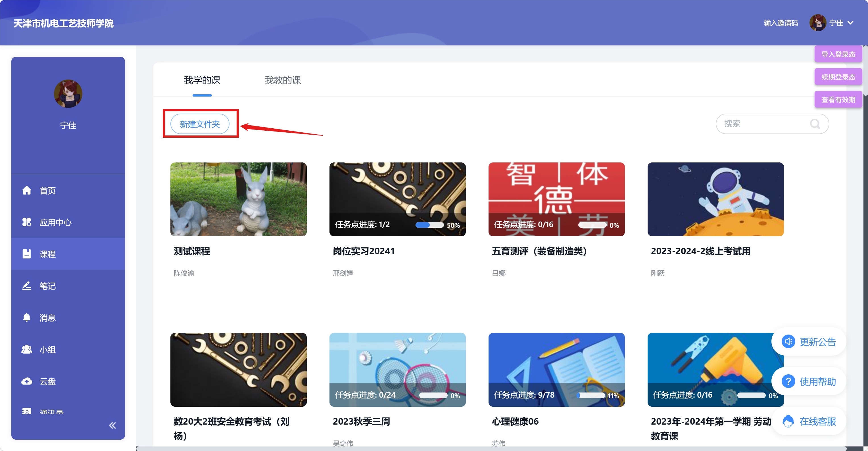This screenshot has height=451, width=868.
Task: Switch to 我教的课 tab
Action: (282, 80)
